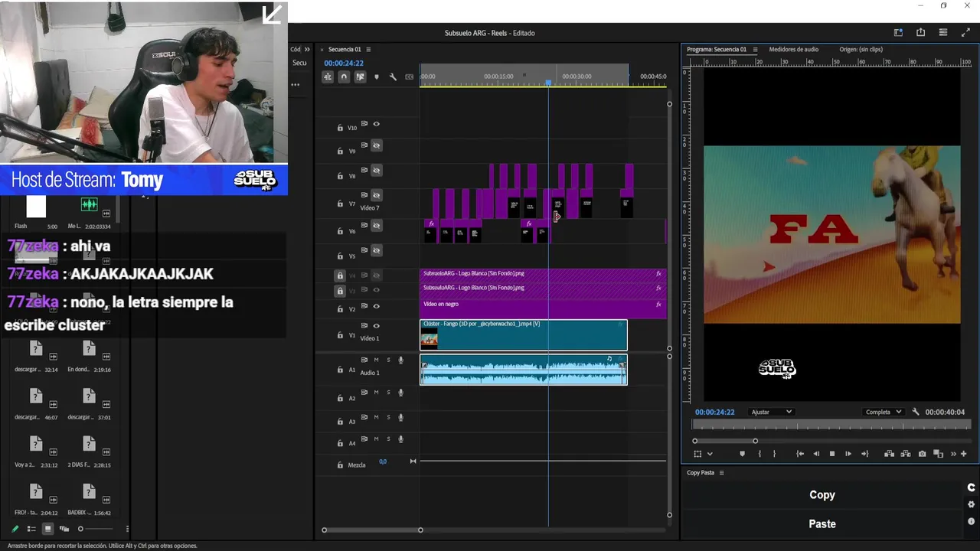This screenshot has width=980, height=551.
Task: Open Ajustar zoom level dropdown
Action: 771,412
